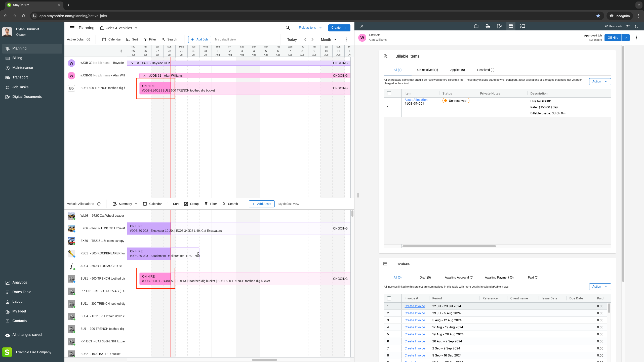The height and width of the screenshot is (362, 644).
Task: Collapse the #JOB-31 Alan Williams row
Action: pyautogui.click(x=144, y=76)
